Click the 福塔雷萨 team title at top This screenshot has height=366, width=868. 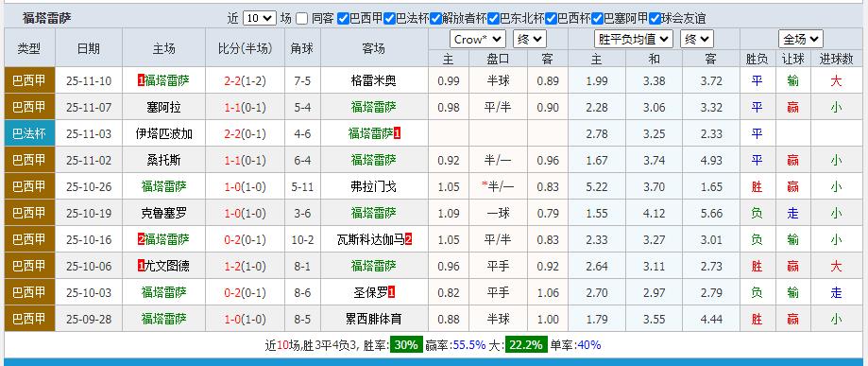[47, 18]
